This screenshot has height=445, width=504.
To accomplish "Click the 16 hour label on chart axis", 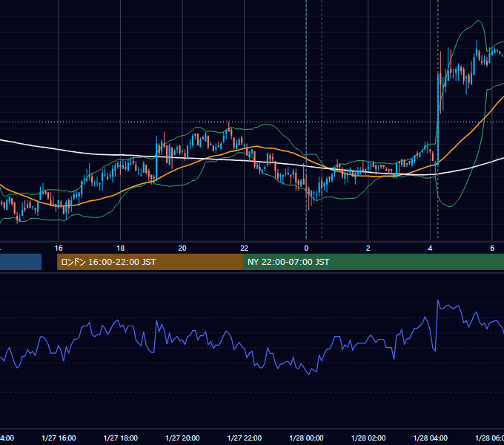I will [59, 248].
